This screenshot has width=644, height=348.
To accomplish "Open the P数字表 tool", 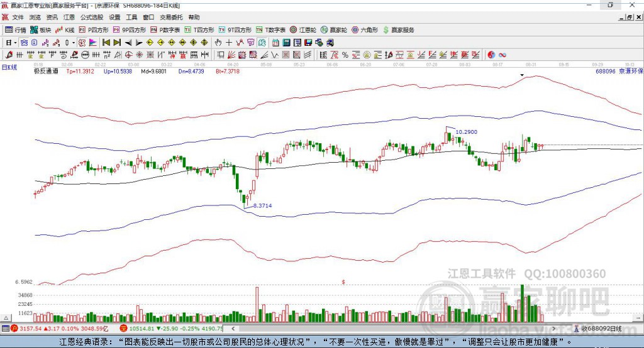I will click(x=165, y=30).
